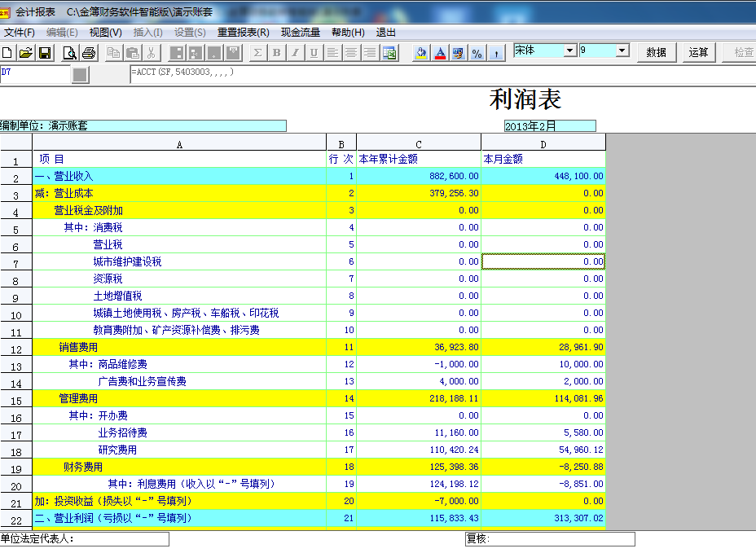Open print preview from the toolbar

coord(70,53)
